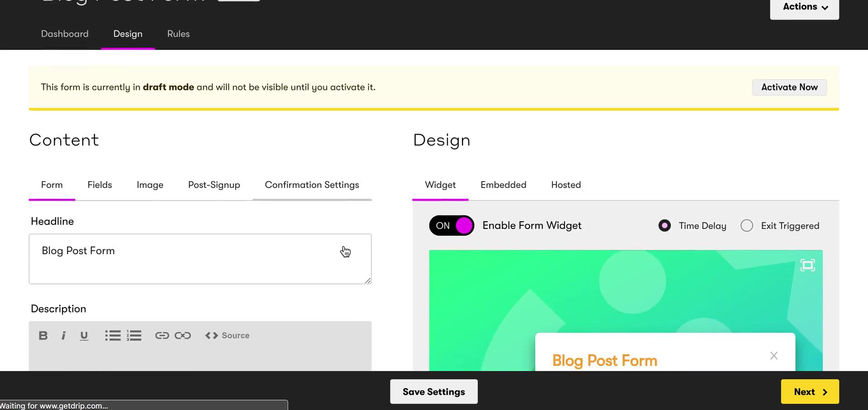Apply italic formatting in Description toolbar
Viewport: 868px width, 410px height.
[63, 335]
